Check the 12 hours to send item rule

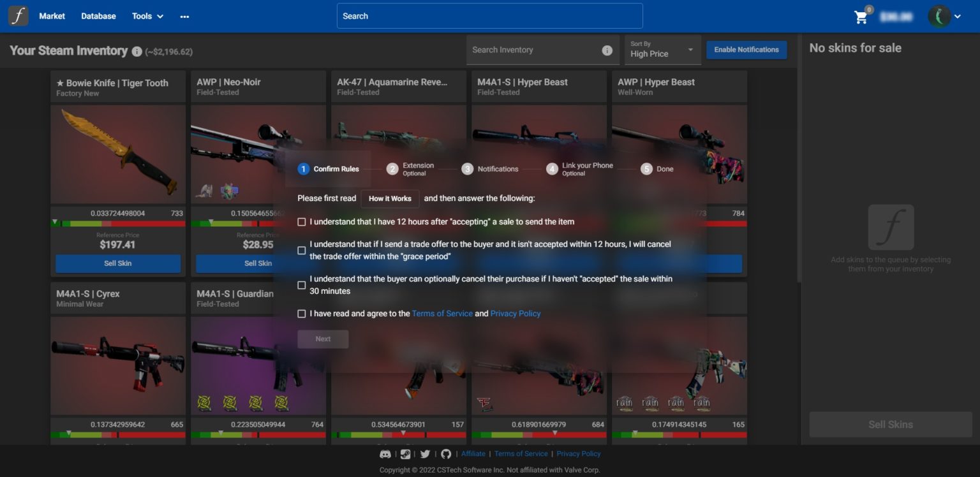[x=302, y=221]
